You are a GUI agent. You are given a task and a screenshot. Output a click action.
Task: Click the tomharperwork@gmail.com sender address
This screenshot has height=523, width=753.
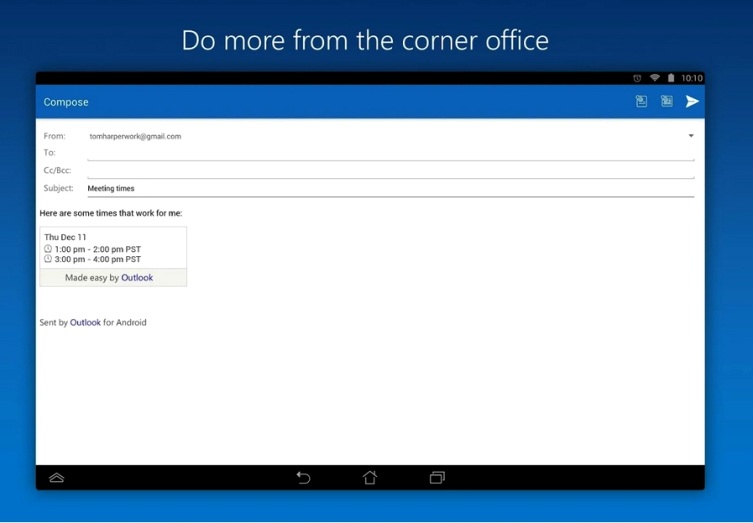click(x=135, y=136)
